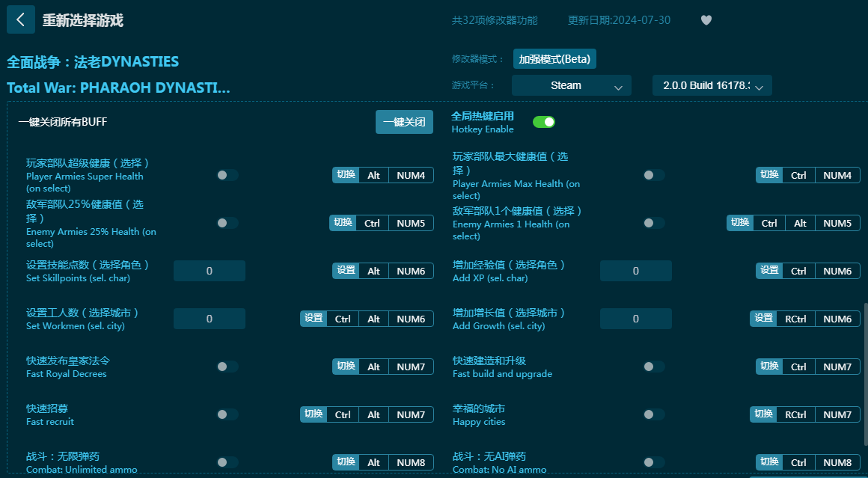Click the 重新选择游戏 title text
The image size is (868, 478).
click(83, 20)
